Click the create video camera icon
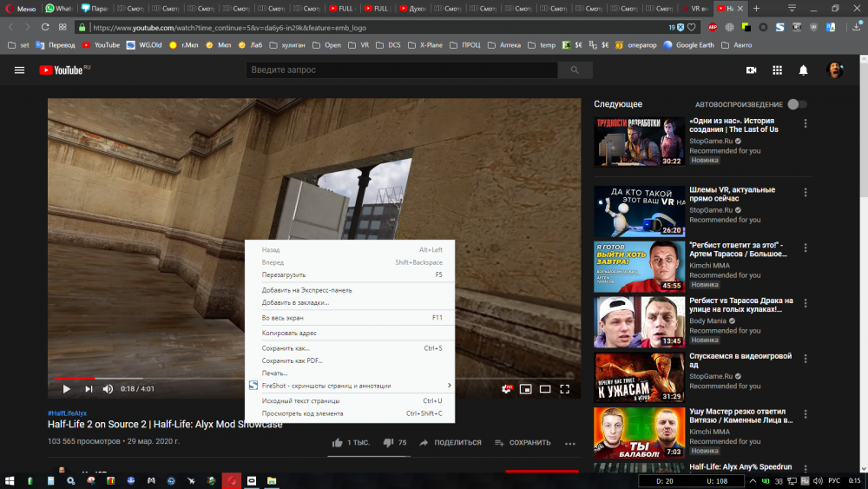Screen dimensions: 868x489 pyautogui.click(x=751, y=70)
